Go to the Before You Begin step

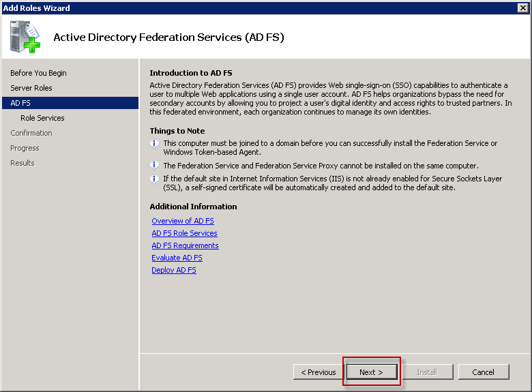[x=38, y=73]
